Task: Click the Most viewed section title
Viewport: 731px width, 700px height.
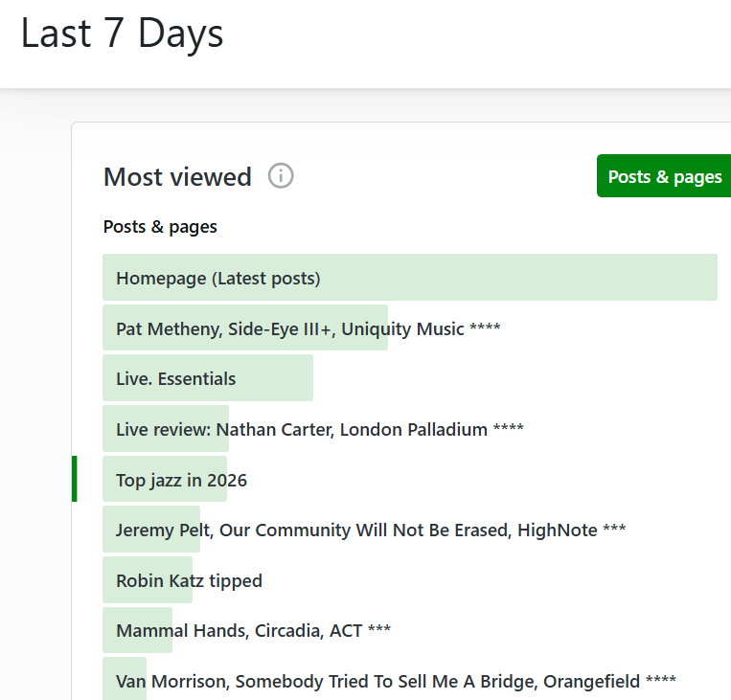Action: (177, 177)
